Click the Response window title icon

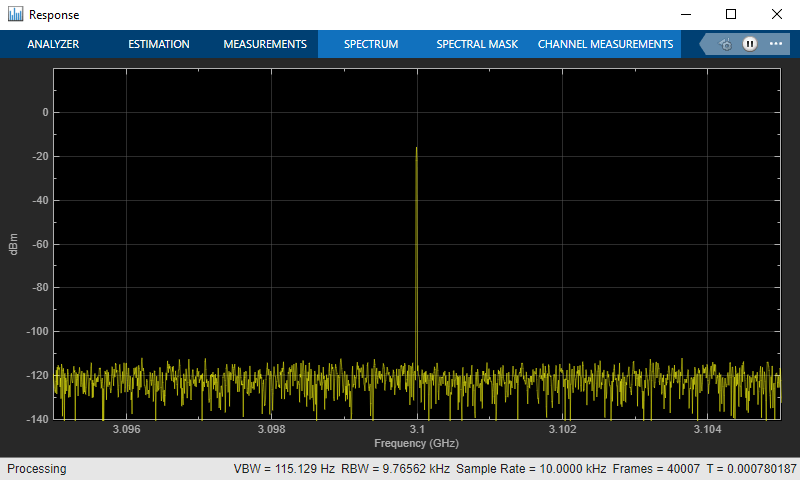click(15, 14)
